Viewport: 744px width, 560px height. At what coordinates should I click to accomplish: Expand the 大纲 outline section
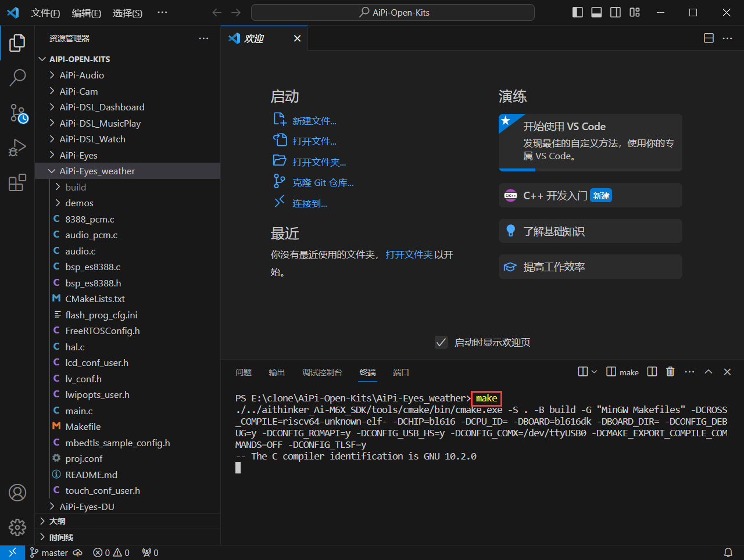click(x=128, y=521)
